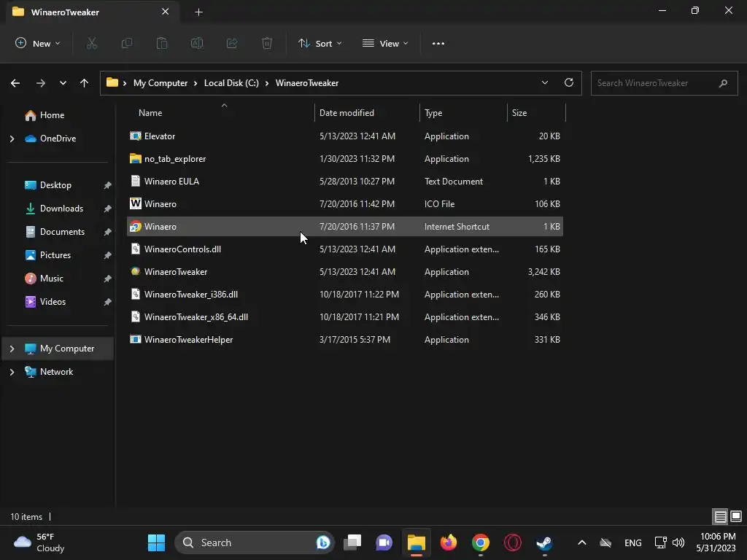Select the WinaeroTweaker_i386.dll file

(345, 295)
